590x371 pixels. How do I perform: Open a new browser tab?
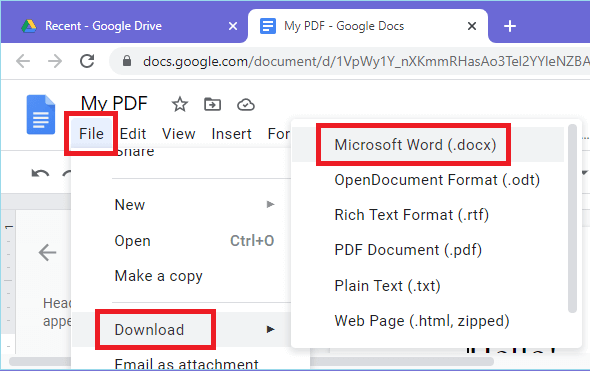[x=509, y=26]
